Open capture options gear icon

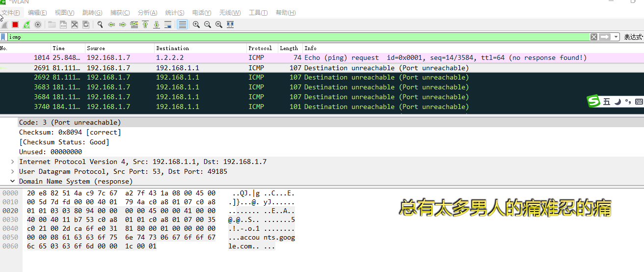pos(37,25)
